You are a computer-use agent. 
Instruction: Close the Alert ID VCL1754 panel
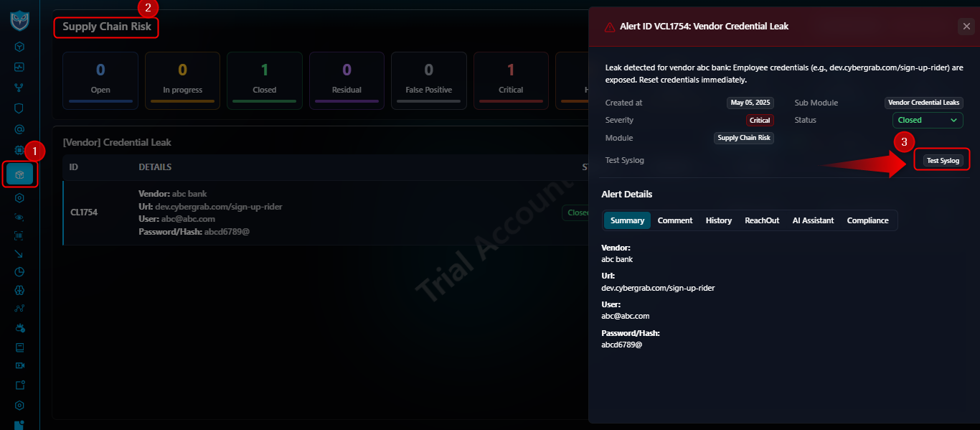pos(966,27)
